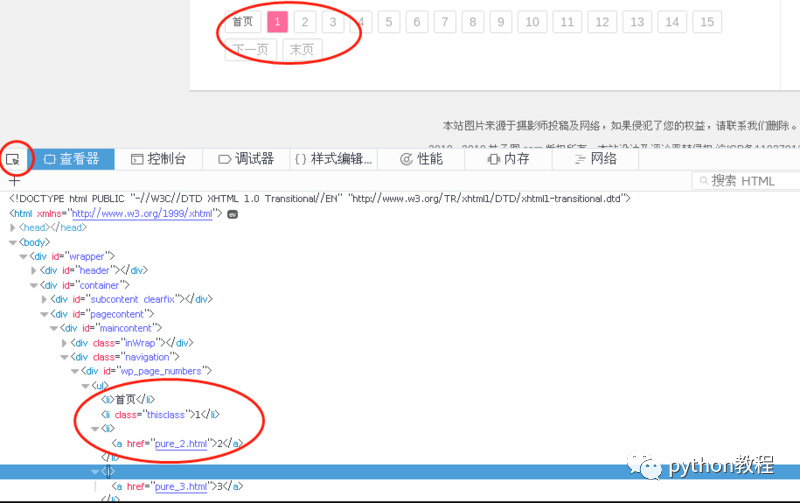Screen dimensions: 800x503
Task: Go to page 2 in pagination
Action: tap(305, 22)
